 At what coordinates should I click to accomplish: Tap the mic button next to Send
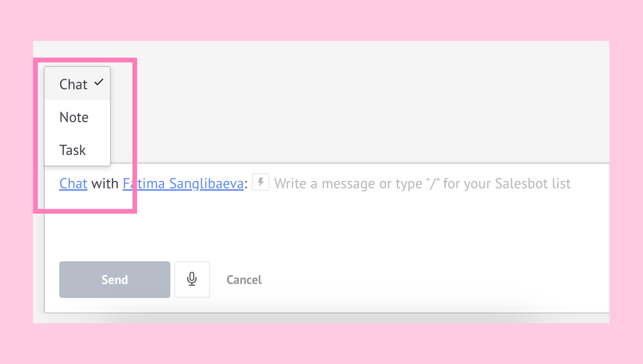[x=192, y=279]
